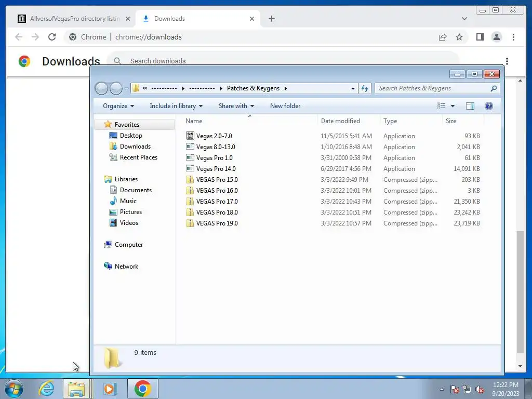Open Chrome share icon in address bar
The height and width of the screenshot is (399, 532).
click(443, 37)
